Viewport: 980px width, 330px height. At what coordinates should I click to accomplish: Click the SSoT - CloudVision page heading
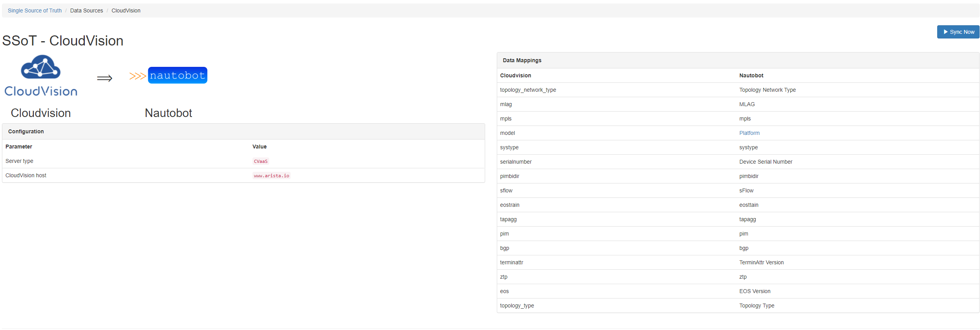pyautogui.click(x=63, y=41)
